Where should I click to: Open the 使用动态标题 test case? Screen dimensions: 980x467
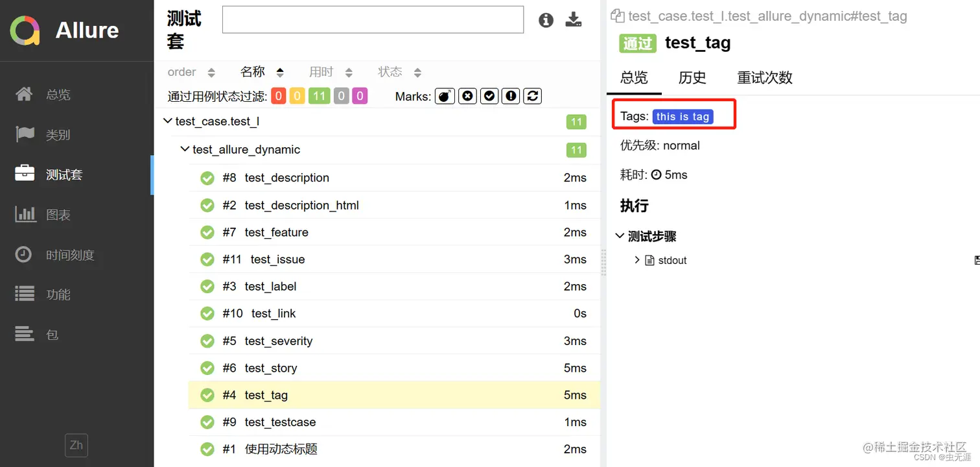click(x=394, y=449)
